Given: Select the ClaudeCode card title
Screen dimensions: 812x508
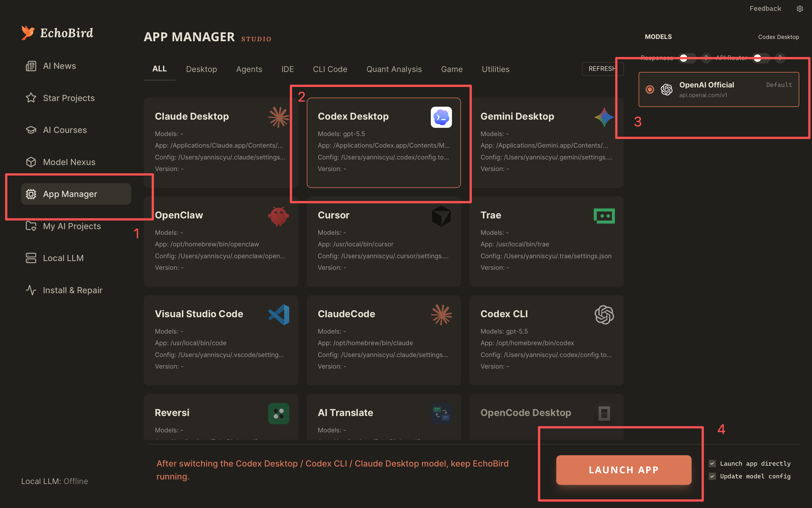Looking at the screenshot, I should pos(346,314).
